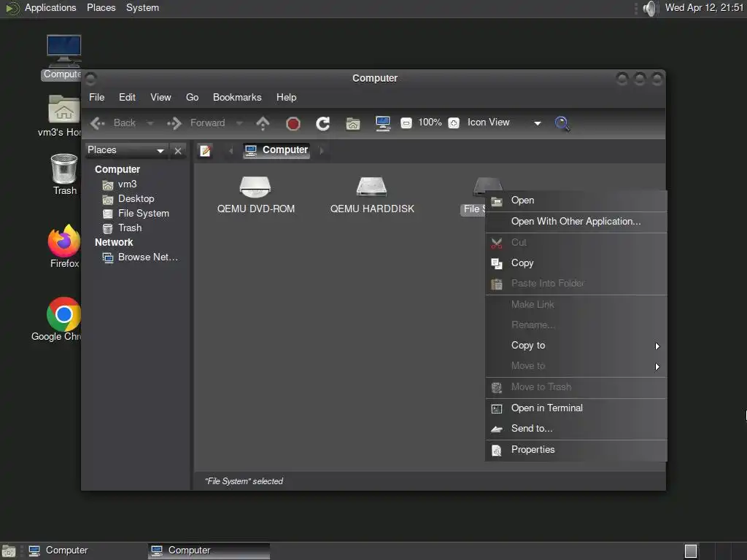Open the Search magnifier icon
This screenshot has width=747, height=560.
(x=562, y=123)
